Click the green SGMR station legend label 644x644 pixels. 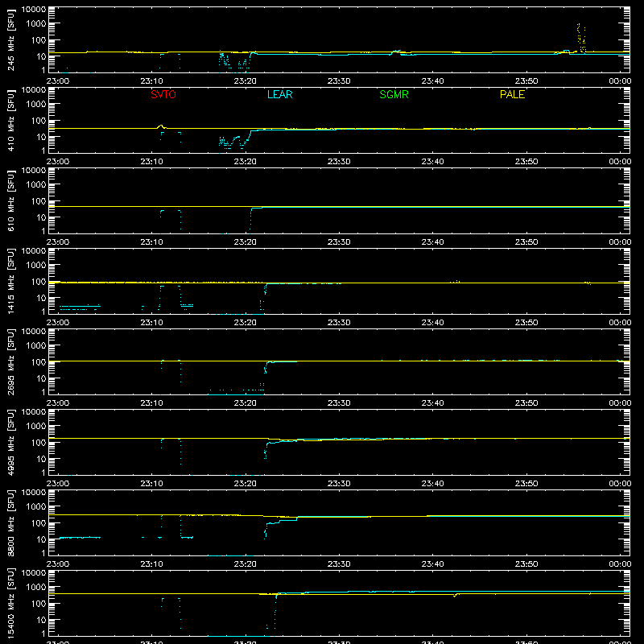[x=394, y=94]
